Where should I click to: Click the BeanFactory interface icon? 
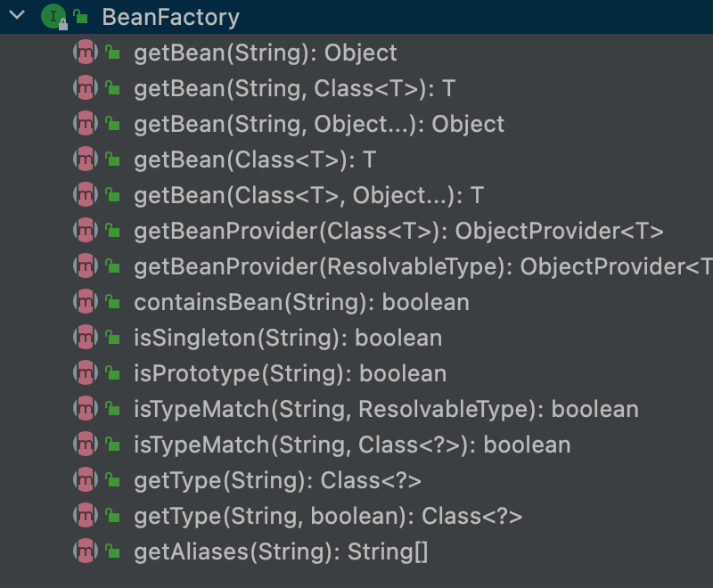[x=54, y=16]
